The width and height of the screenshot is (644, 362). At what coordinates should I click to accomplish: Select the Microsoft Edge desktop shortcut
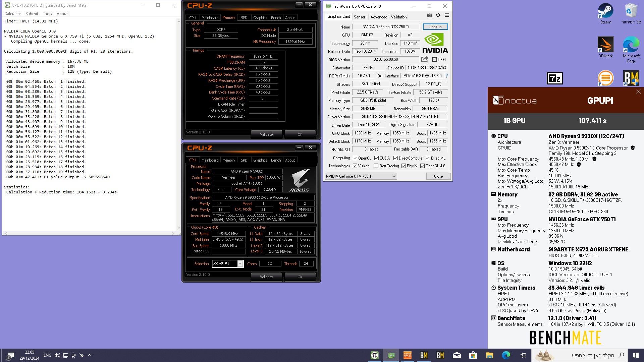coord(631,49)
